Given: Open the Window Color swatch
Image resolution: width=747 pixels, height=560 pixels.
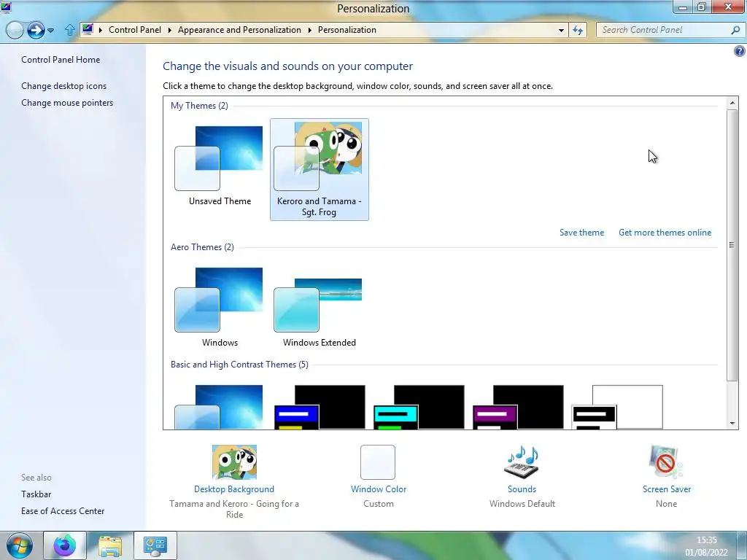Looking at the screenshot, I should (x=378, y=462).
